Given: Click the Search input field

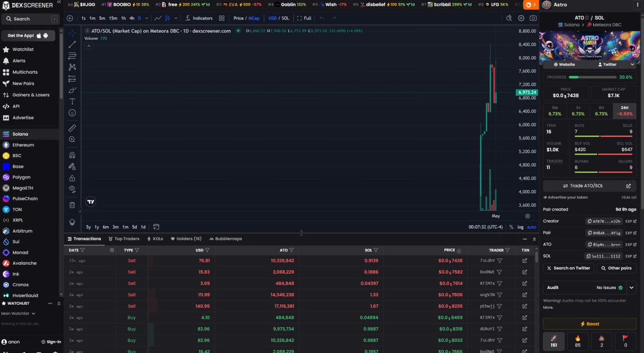Looking at the screenshot, I should [x=31, y=19].
